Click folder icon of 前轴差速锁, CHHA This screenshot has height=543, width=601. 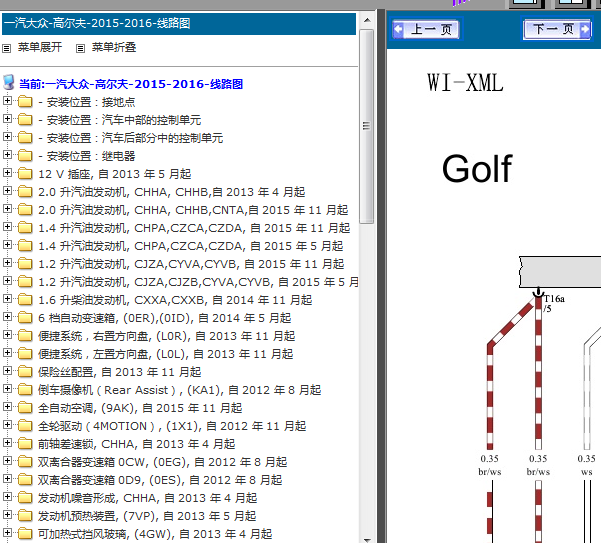[25, 444]
